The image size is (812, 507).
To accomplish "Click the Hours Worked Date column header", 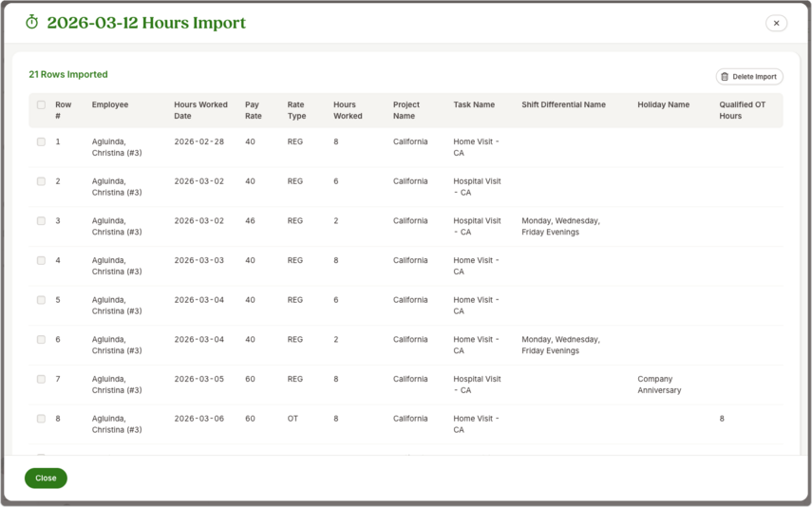I will click(200, 110).
